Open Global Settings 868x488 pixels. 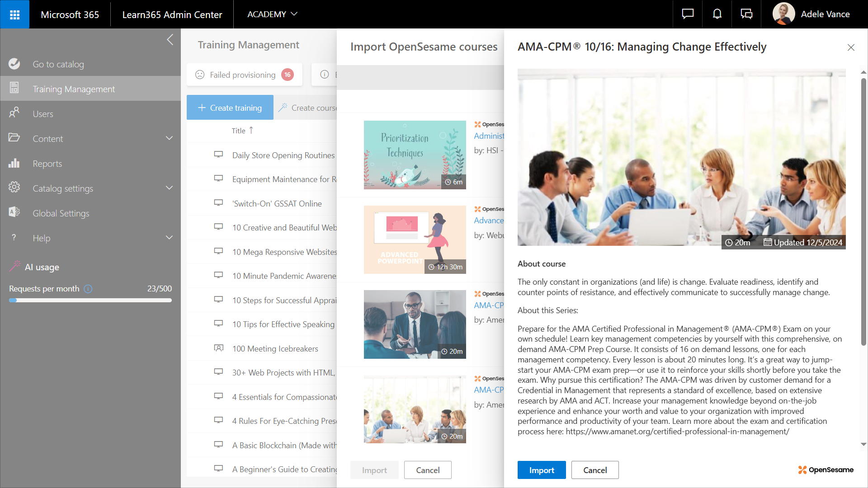click(90, 213)
